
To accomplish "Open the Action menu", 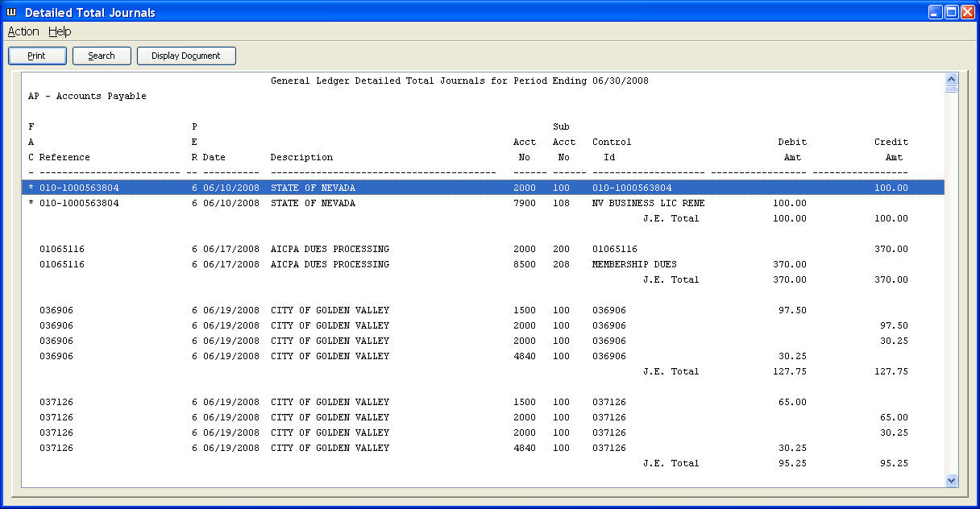I will [x=23, y=31].
